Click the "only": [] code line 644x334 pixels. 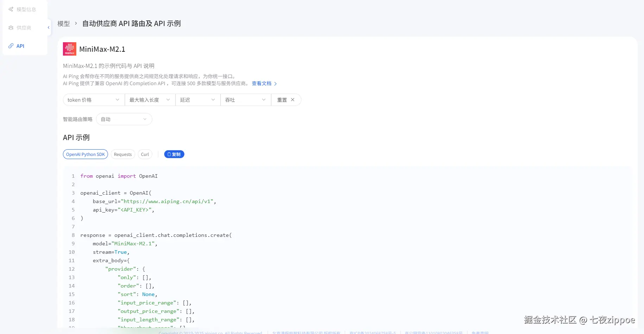[x=134, y=277]
